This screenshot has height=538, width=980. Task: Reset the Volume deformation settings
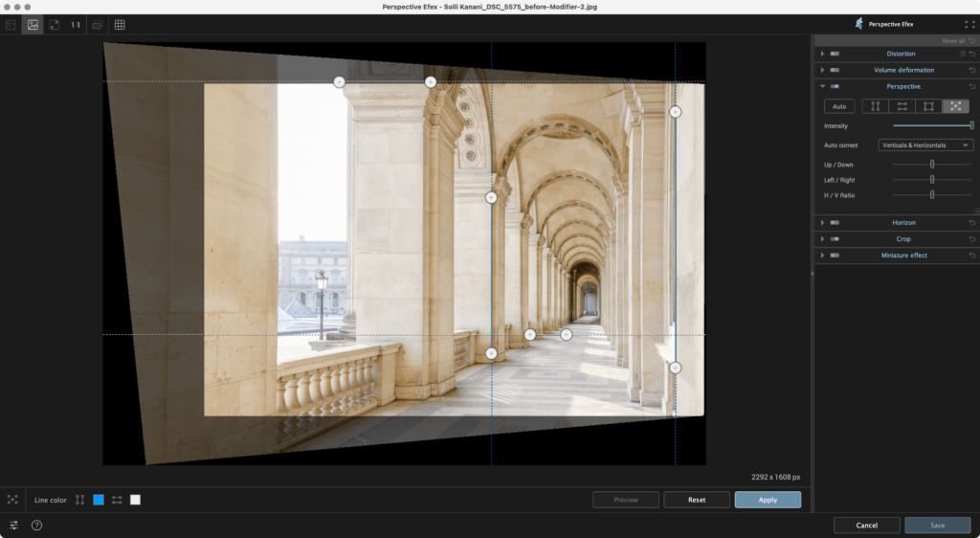coord(972,70)
